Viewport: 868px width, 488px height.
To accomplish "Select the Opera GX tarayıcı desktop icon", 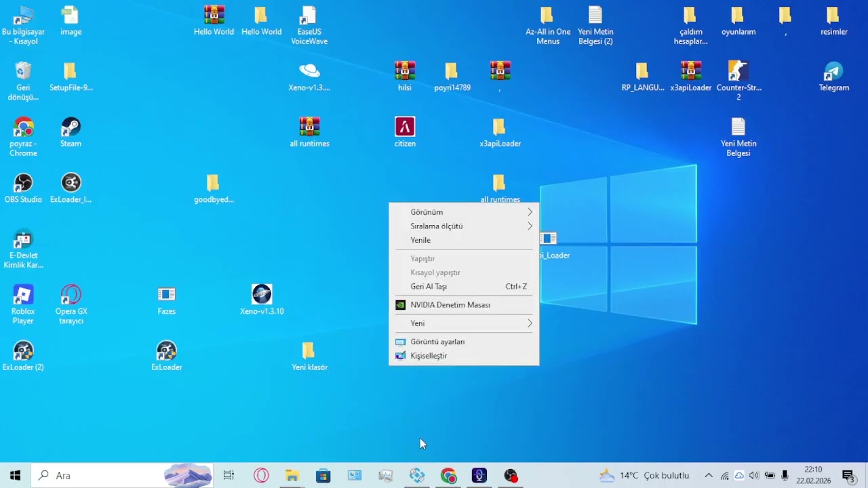I will [71, 305].
